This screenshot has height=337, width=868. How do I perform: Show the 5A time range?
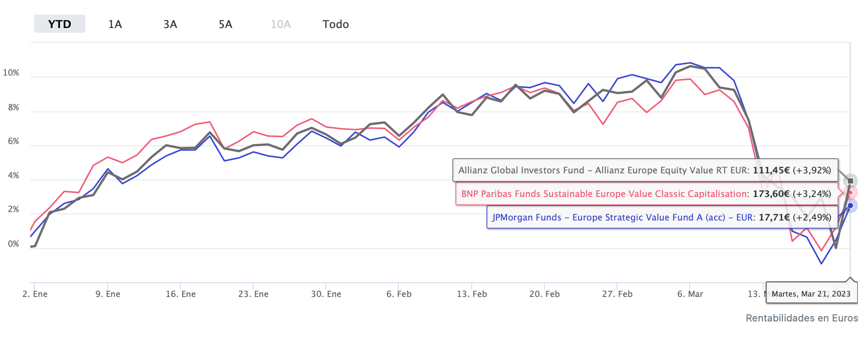coord(225,24)
